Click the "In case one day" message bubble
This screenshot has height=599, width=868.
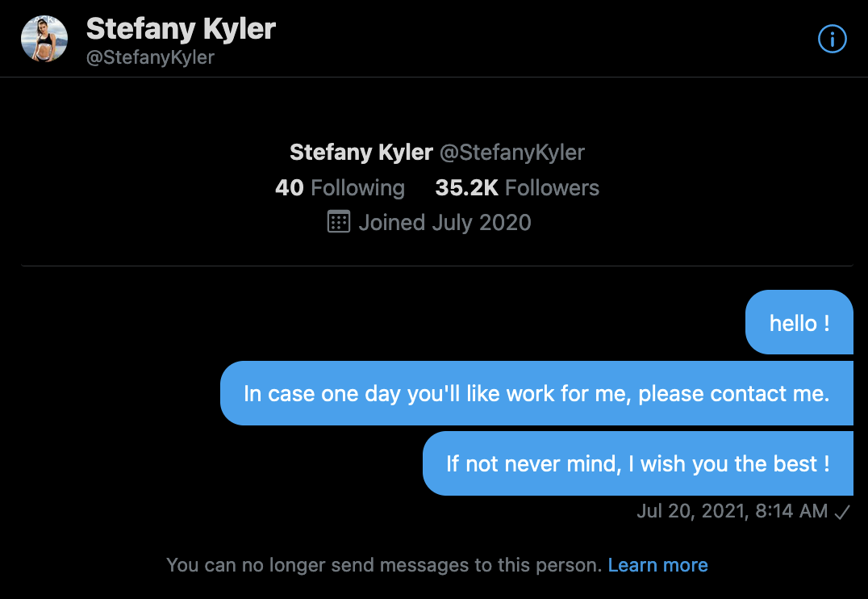coord(536,394)
